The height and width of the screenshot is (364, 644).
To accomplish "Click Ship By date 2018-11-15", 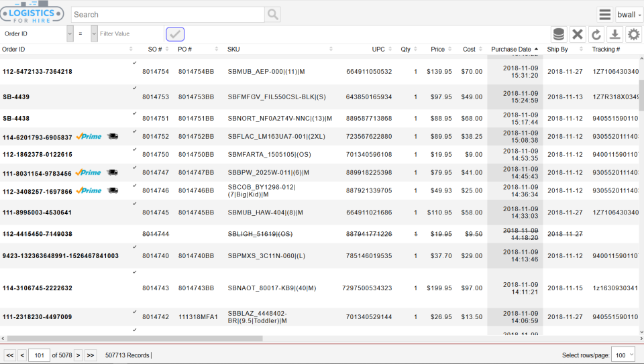I will 565,288.
